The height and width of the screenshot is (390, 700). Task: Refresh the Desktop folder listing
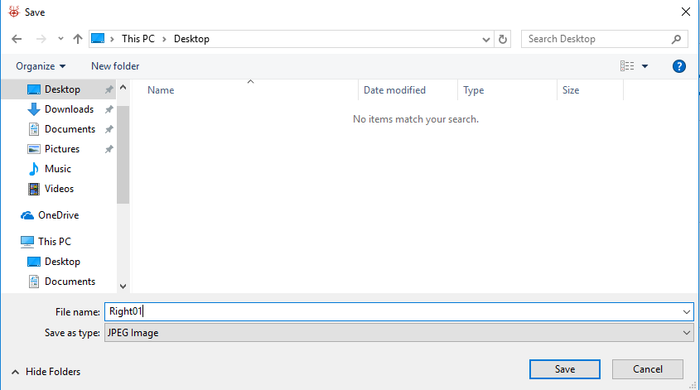pyautogui.click(x=503, y=39)
